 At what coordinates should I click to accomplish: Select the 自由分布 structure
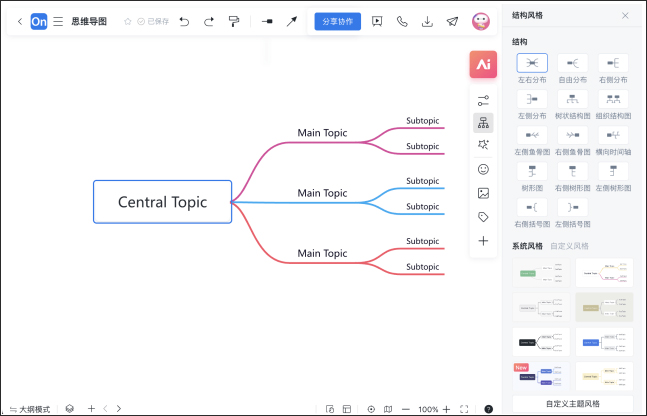coord(572,63)
